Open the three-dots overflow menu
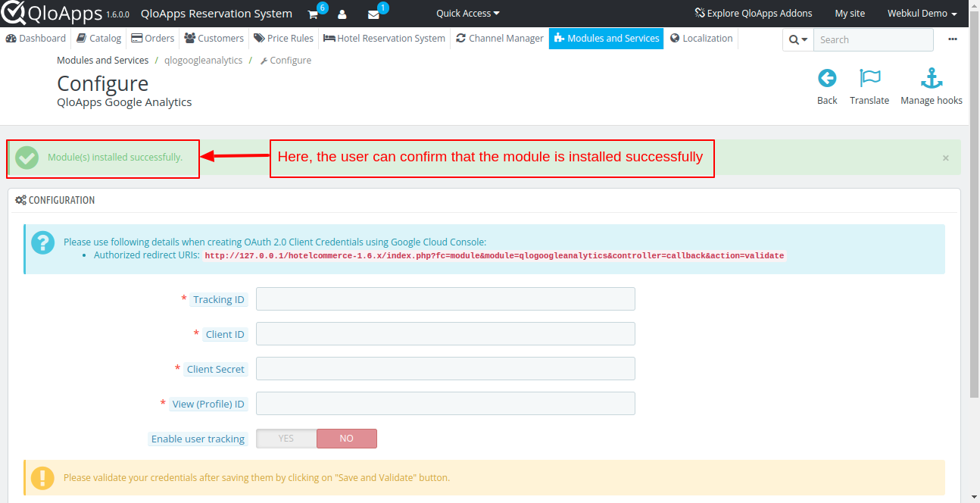The height and width of the screenshot is (503, 980). click(x=953, y=39)
